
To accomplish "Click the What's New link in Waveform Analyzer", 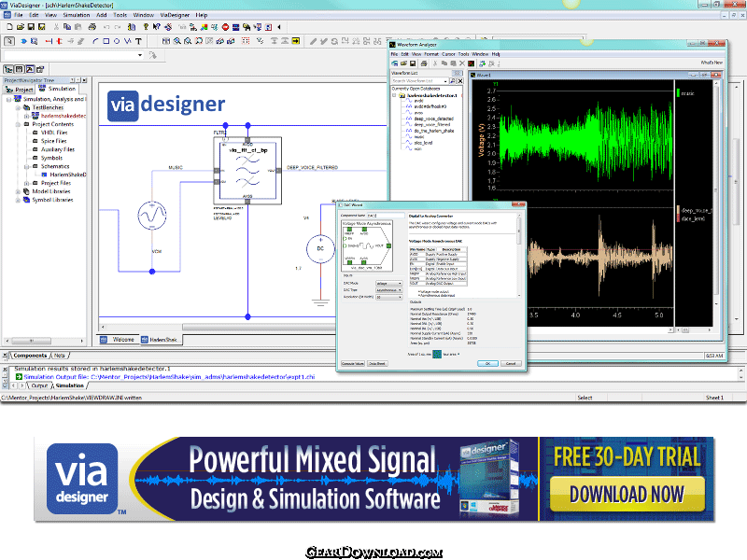I will 712,63.
